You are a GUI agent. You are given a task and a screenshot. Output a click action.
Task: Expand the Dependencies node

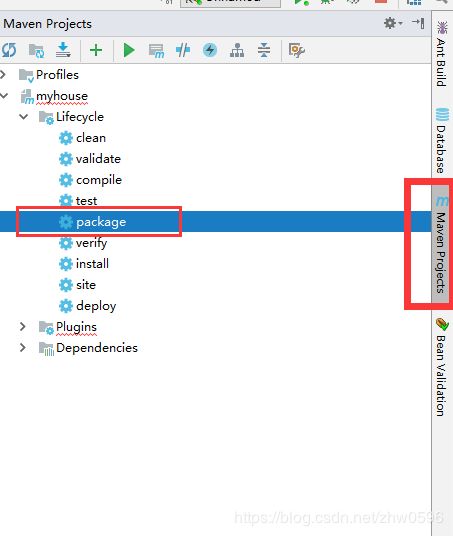[x=23, y=348]
